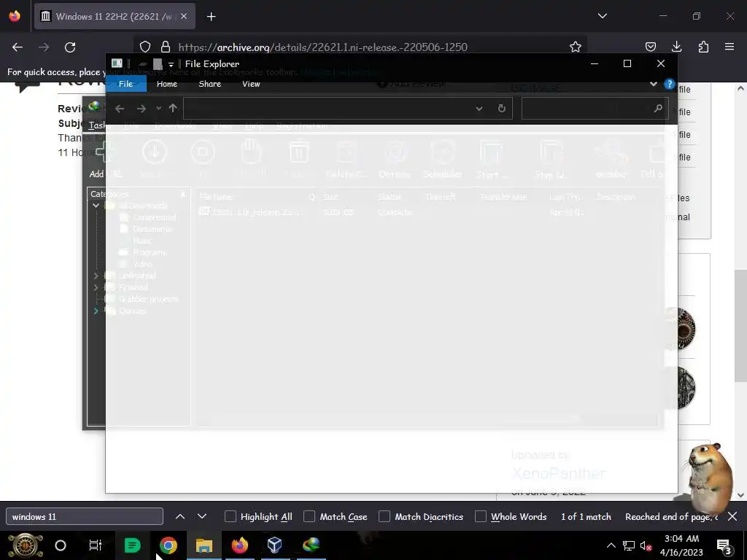Open Cortana circle on the taskbar

[x=61, y=545]
